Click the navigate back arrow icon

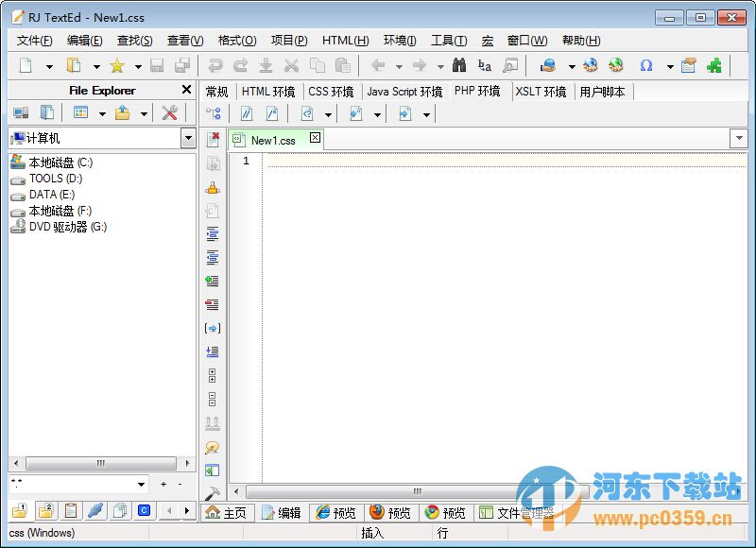click(378, 65)
